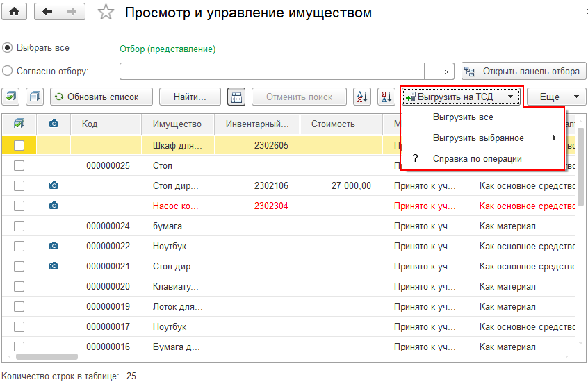Select the 'Согласно отбору' radio button
Image resolution: width=588 pixels, height=382 pixels.
[x=8, y=71]
